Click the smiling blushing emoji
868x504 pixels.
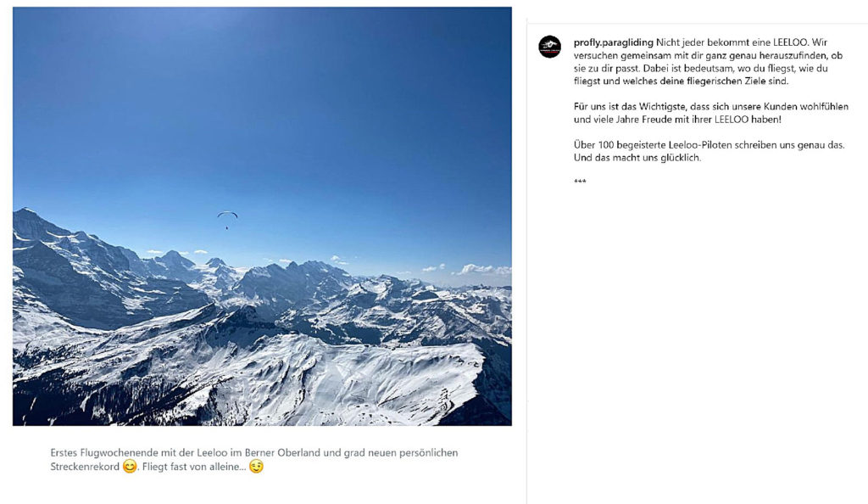tap(130, 467)
